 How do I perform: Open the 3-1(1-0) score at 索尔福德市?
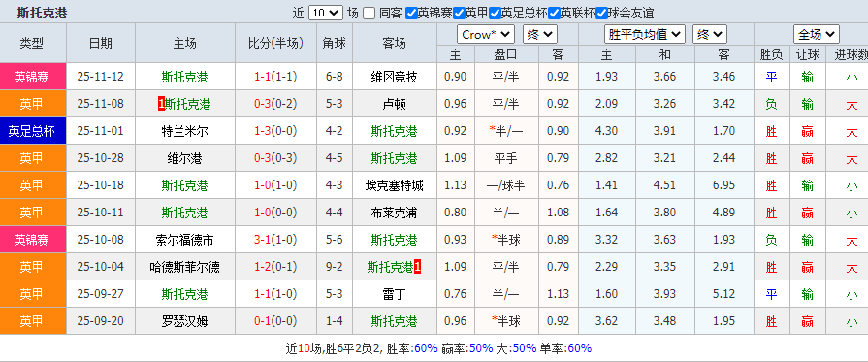tap(275, 240)
